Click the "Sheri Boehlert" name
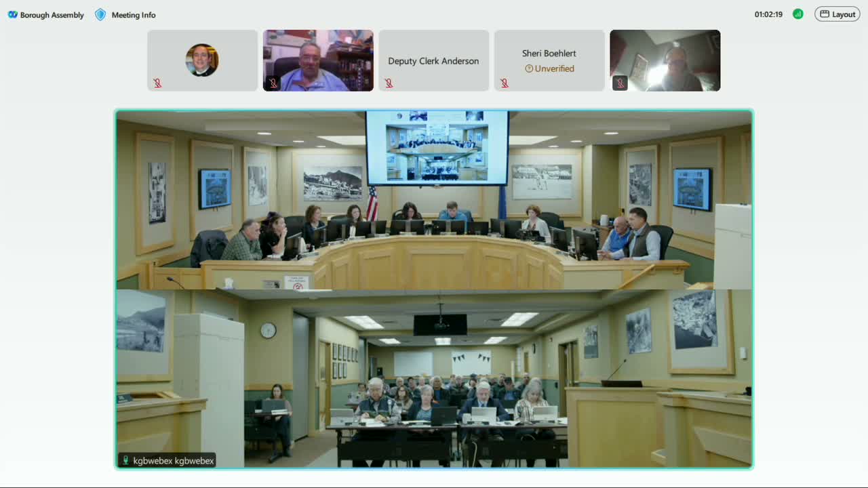The height and width of the screenshot is (488, 868). tap(549, 53)
